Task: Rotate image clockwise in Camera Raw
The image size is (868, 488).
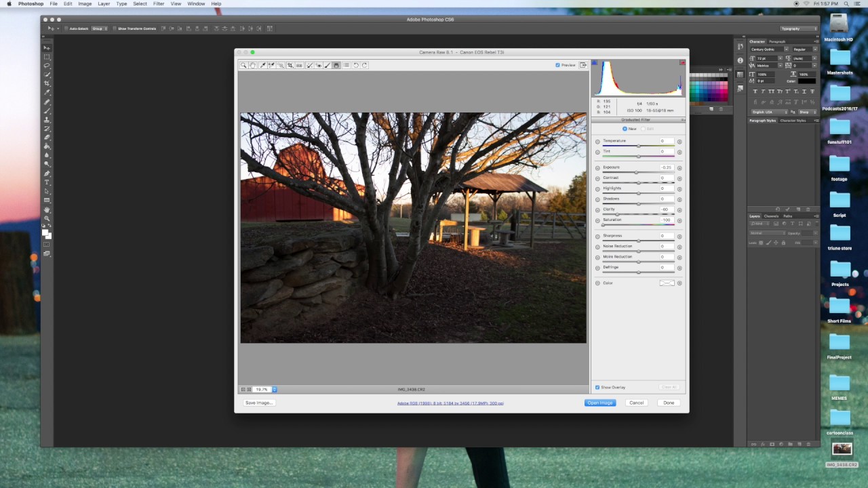Action: pos(364,65)
